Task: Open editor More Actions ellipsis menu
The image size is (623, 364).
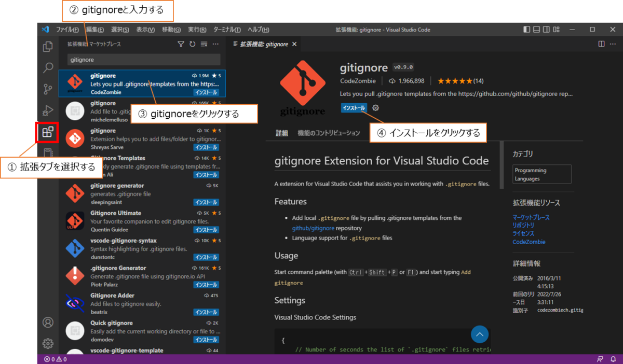Action: (613, 45)
